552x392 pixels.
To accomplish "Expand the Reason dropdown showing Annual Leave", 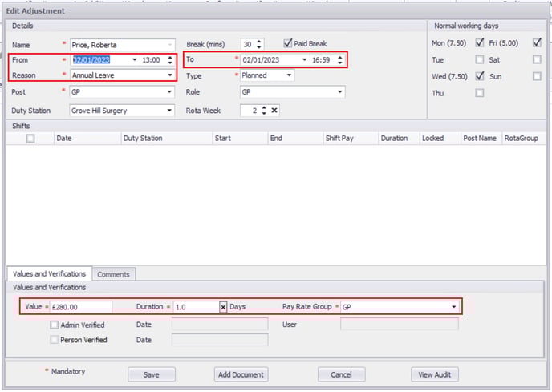I will [x=170, y=75].
